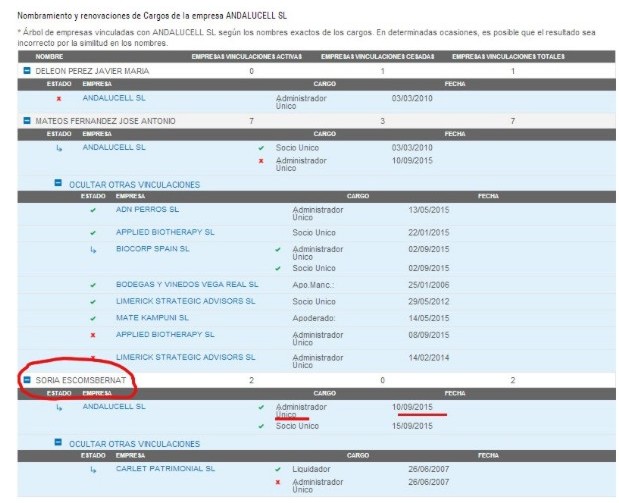Open BODEGAS Y VINEDOS VEGA REAL SL link

[186, 284]
